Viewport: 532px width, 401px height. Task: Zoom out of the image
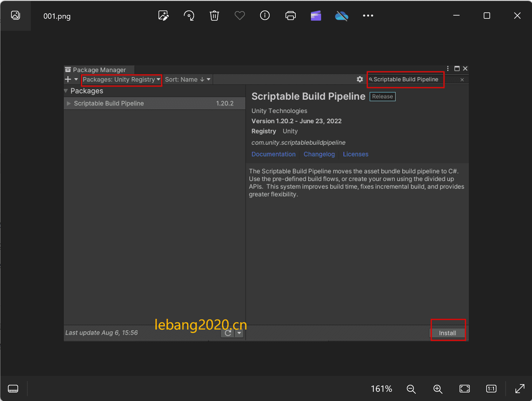411,389
